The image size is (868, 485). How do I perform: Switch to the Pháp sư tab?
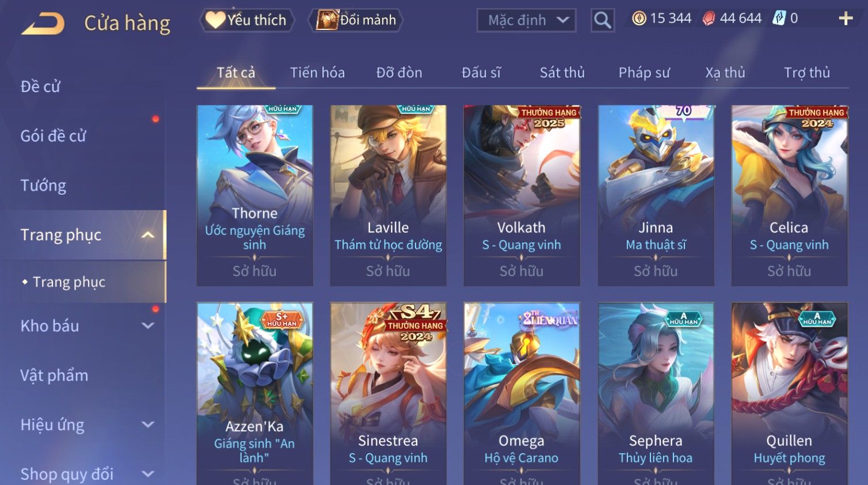click(x=644, y=73)
